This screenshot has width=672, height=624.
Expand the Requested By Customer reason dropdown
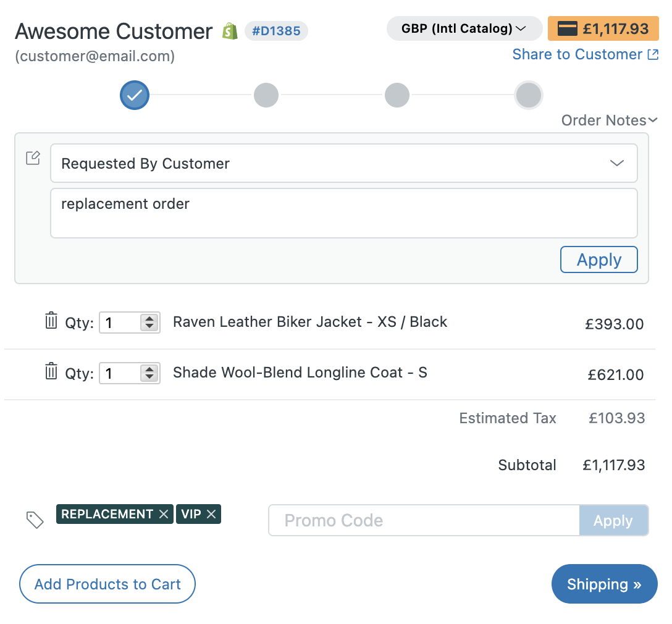click(343, 163)
